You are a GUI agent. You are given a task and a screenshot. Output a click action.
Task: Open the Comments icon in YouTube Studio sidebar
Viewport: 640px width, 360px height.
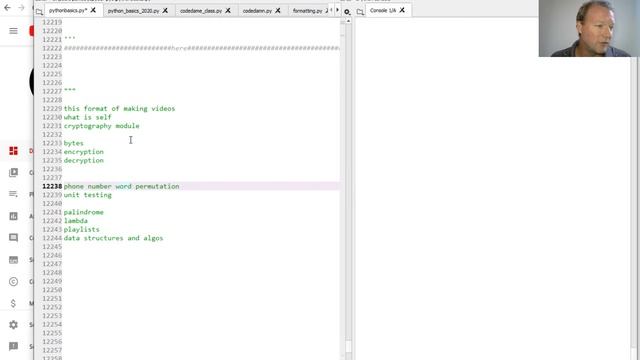[x=13, y=238]
